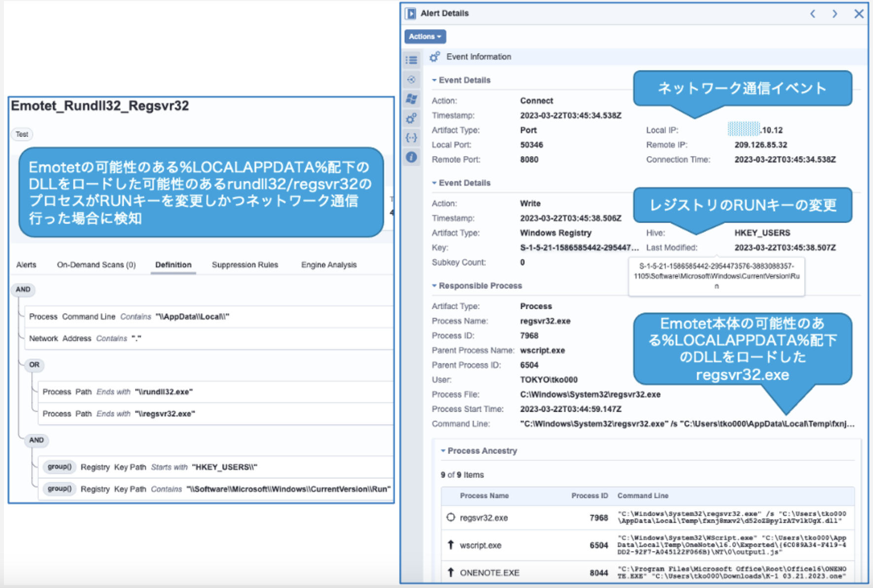873x588 pixels.
Task: Select the regsvr32.exe Process Path rule
Action: pos(216,414)
